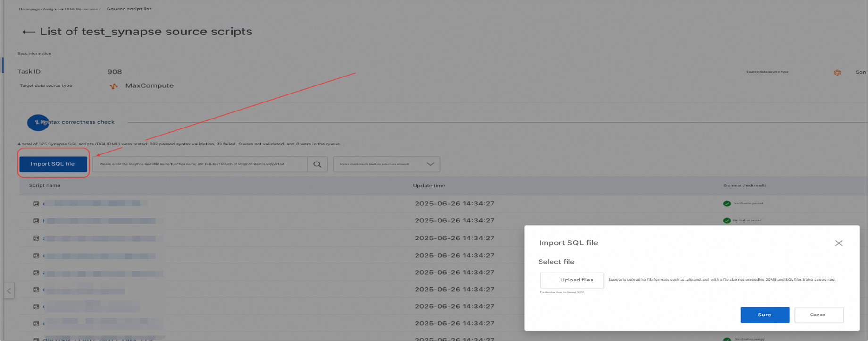Click the first row's update time 2025-06-26 14:34:27
The width and height of the screenshot is (868, 341).
click(455, 204)
